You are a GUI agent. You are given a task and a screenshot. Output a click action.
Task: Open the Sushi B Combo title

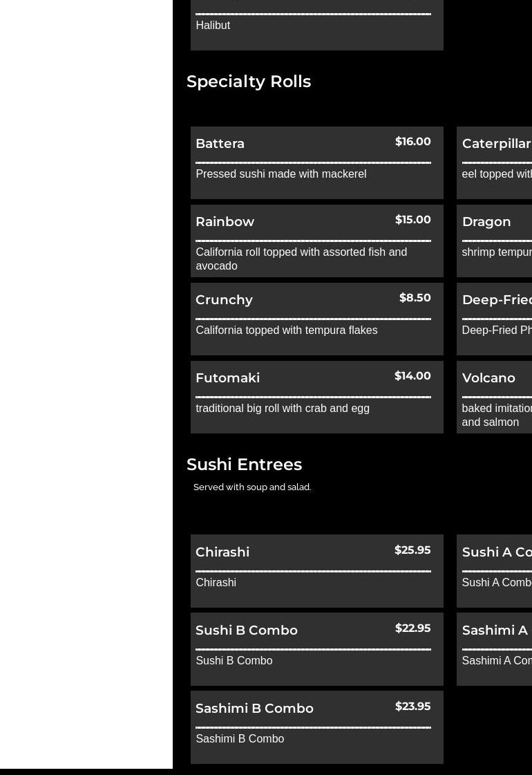point(247,631)
